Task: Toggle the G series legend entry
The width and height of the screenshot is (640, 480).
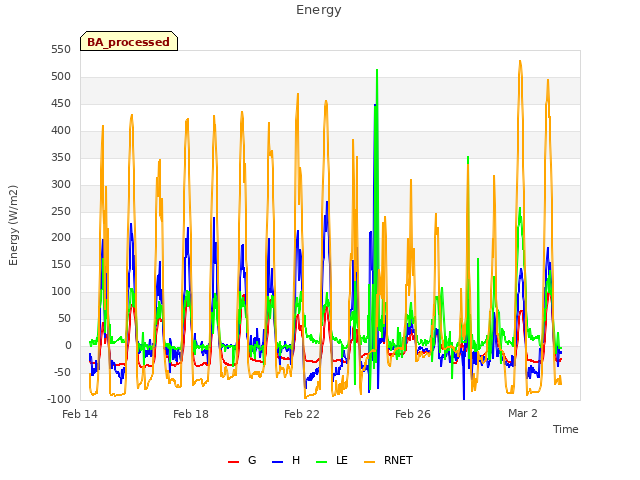Action: [242, 460]
